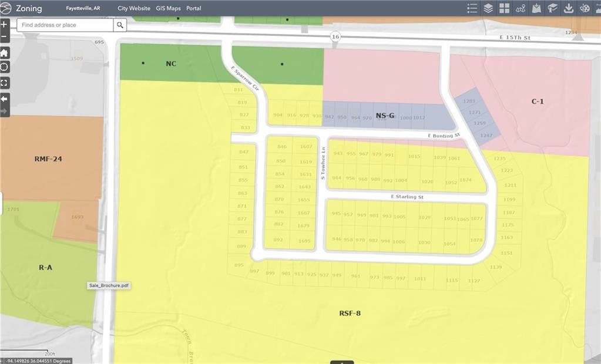
Task: Enable the Zoning app logo view
Action: 8,8
